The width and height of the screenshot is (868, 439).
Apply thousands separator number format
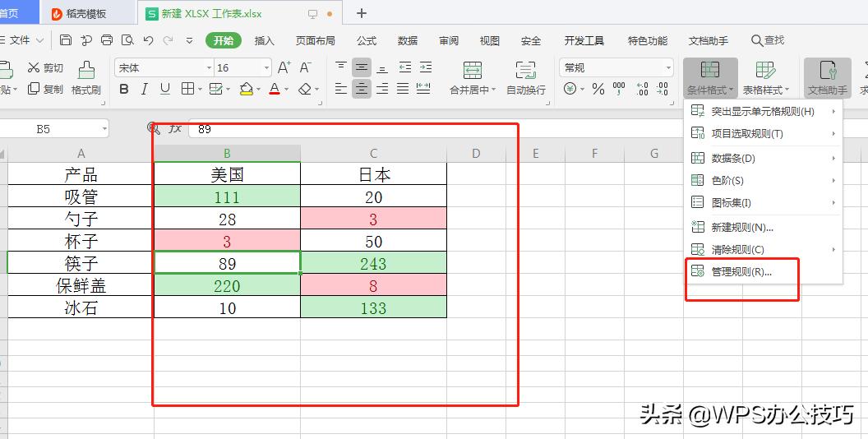click(619, 89)
